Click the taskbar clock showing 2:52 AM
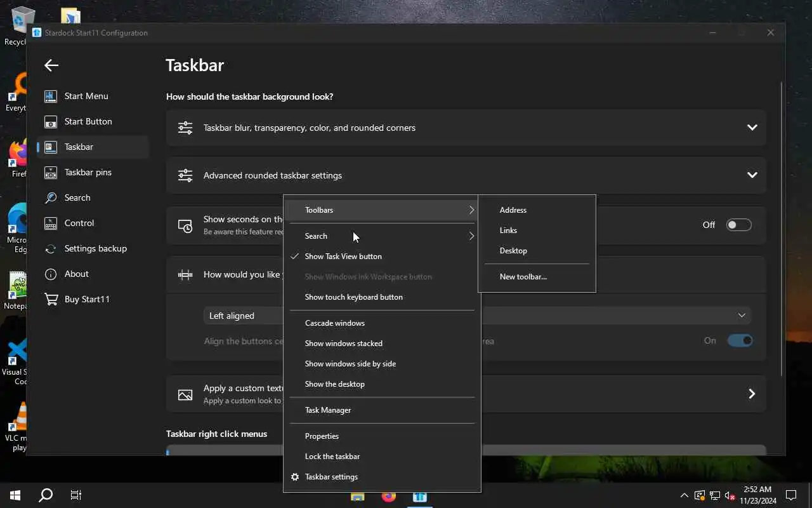 coord(757,495)
